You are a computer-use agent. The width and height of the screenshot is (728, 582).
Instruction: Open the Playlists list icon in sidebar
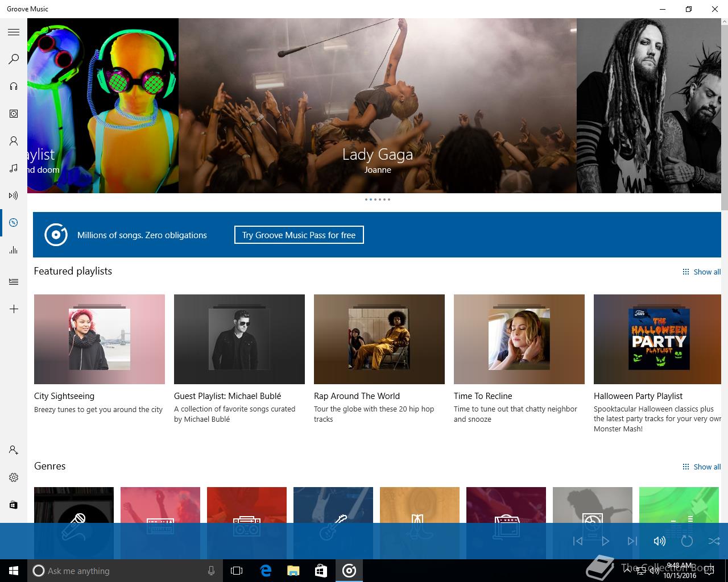click(14, 281)
